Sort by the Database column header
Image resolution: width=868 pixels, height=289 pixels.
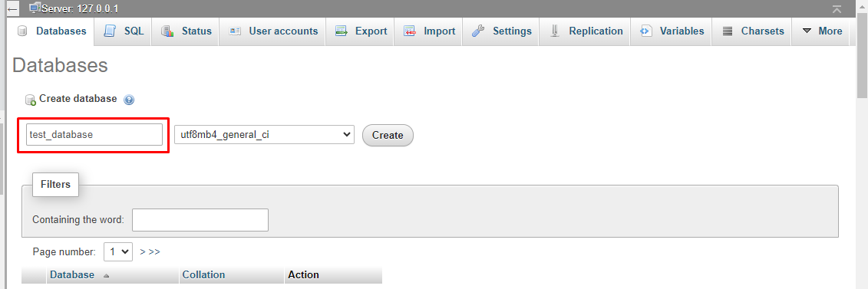72,274
